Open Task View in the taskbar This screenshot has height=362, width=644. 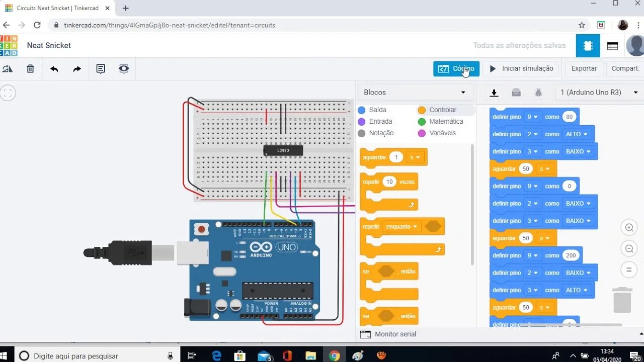[x=191, y=355]
